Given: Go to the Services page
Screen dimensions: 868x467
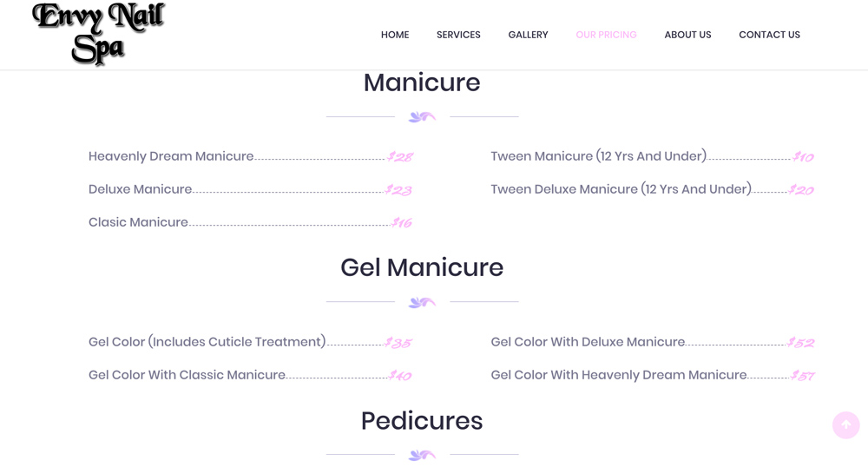Looking at the screenshot, I should [x=458, y=35].
